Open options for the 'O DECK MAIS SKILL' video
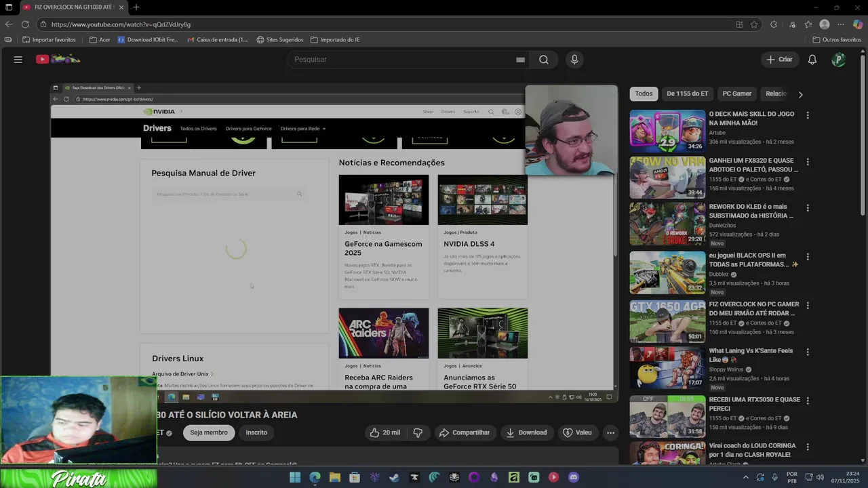Image resolution: width=868 pixels, height=488 pixels. [x=808, y=115]
